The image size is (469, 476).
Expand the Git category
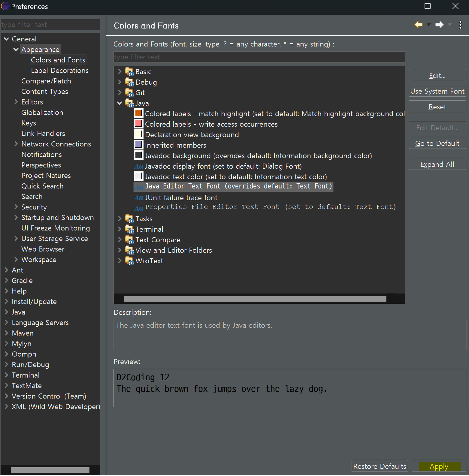120,92
